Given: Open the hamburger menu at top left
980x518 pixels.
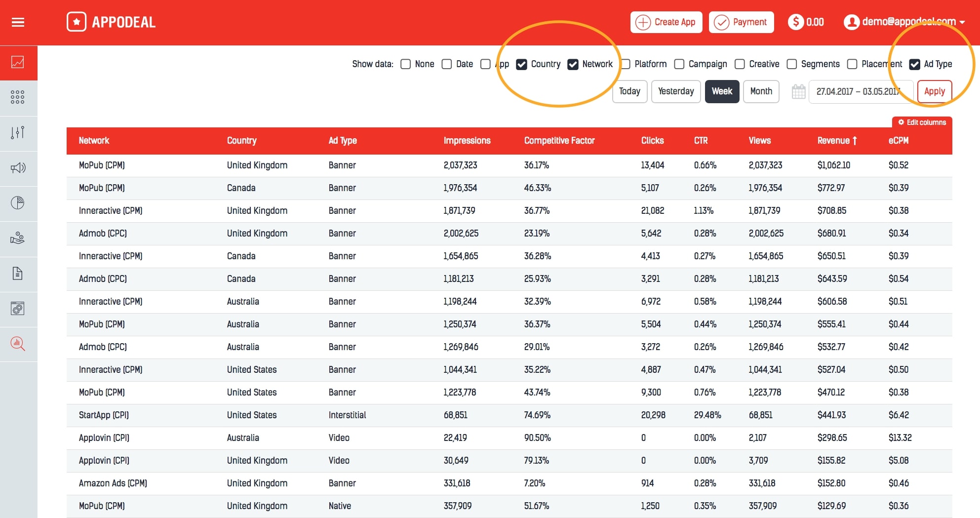Looking at the screenshot, I should (x=18, y=22).
